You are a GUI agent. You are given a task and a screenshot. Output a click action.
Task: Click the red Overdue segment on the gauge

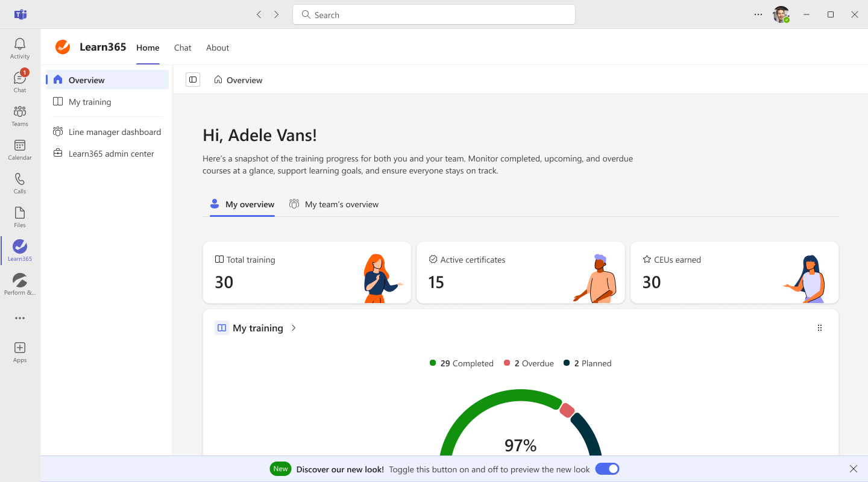(567, 410)
